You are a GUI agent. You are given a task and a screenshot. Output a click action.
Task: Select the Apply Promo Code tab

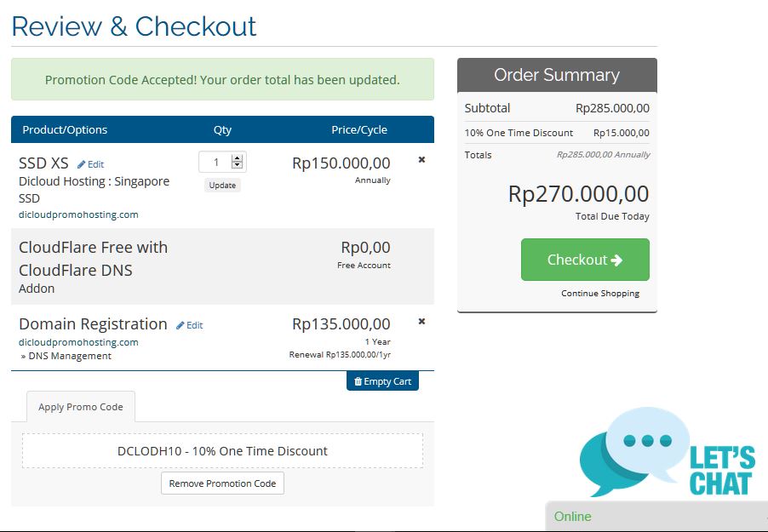coord(81,407)
